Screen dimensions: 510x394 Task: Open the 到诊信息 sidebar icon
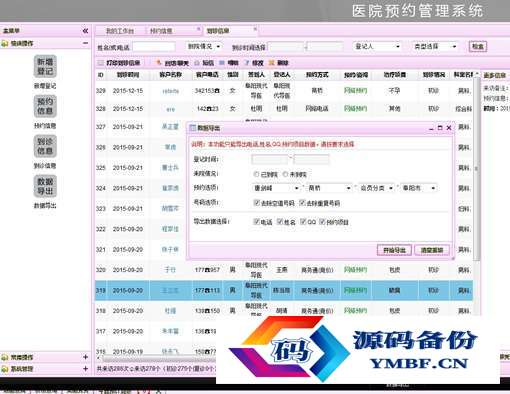click(x=45, y=146)
